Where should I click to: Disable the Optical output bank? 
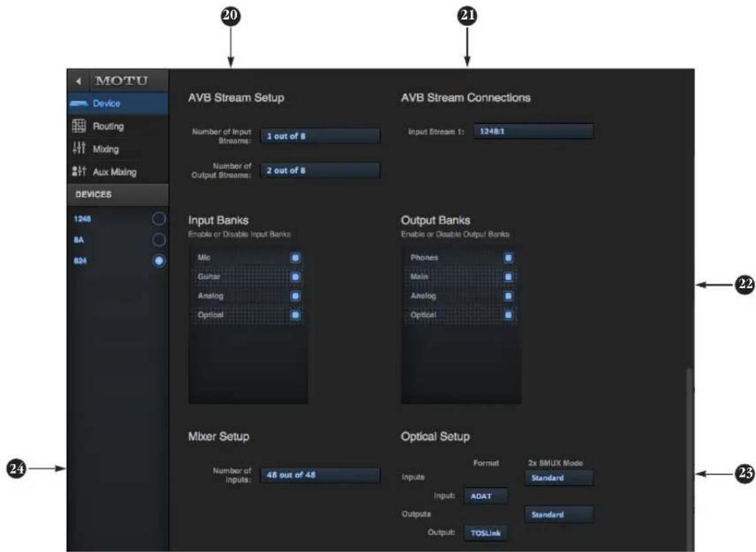(x=508, y=315)
